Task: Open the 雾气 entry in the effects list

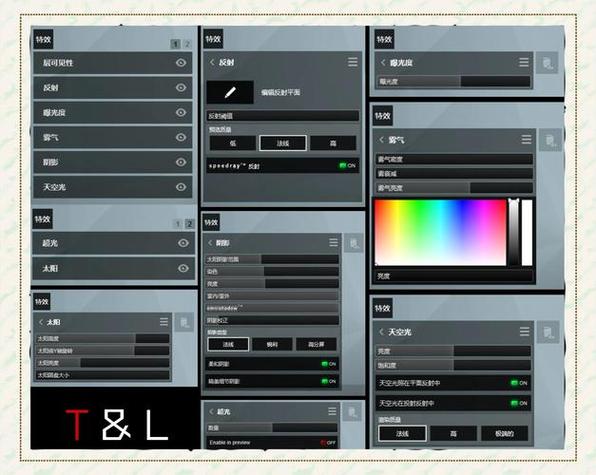Action: pyautogui.click(x=113, y=137)
